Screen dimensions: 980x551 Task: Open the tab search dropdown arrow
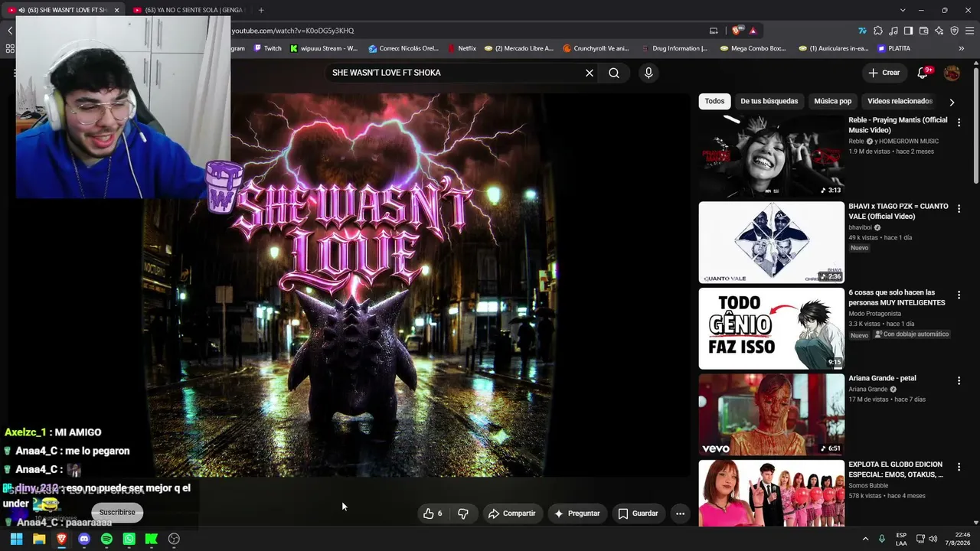click(x=903, y=10)
